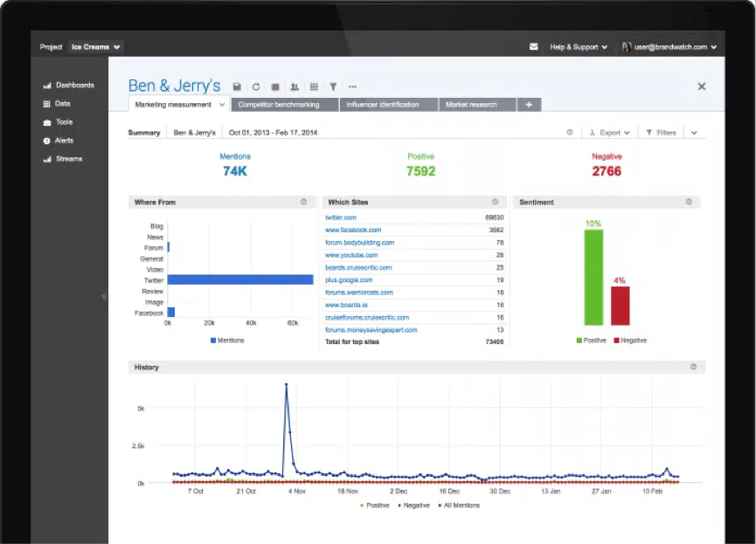Image resolution: width=756 pixels, height=544 pixels.
Task: Open the twitter.com site link
Action: pos(341,217)
